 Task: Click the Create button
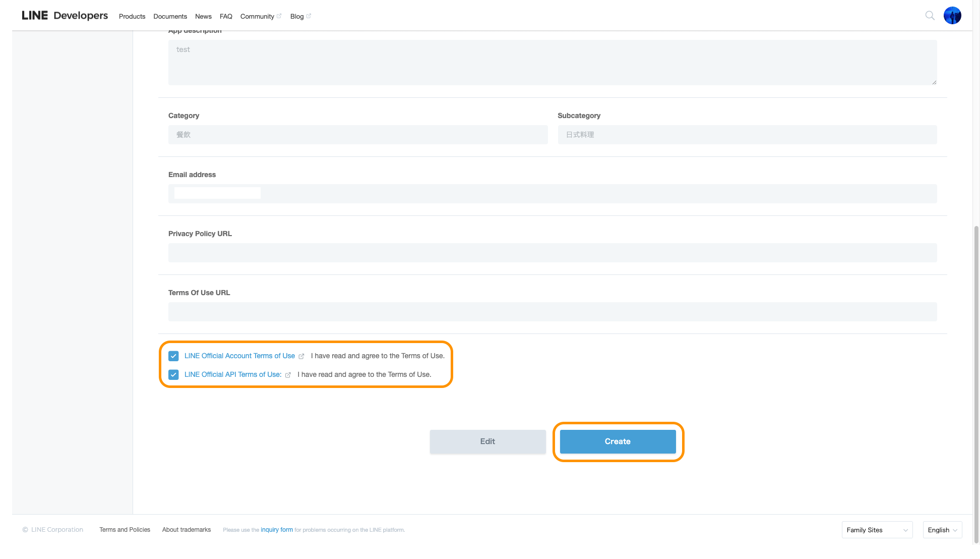(618, 441)
